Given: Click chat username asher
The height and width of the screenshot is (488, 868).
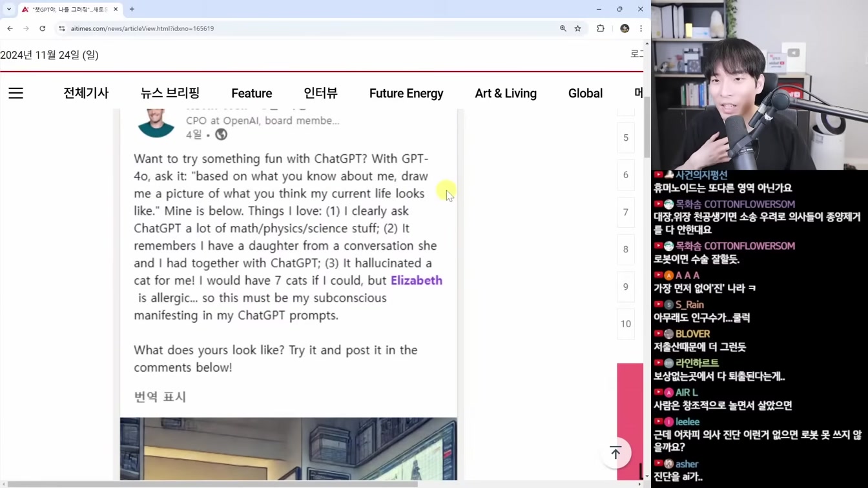Looking at the screenshot, I should click(x=687, y=464).
